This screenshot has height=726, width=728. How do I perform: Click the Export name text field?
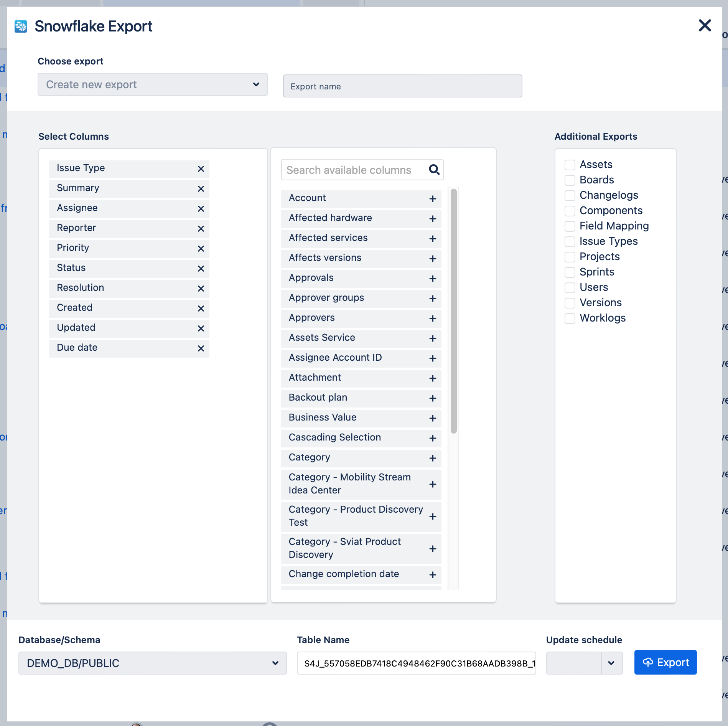click(x=402, y=86)
